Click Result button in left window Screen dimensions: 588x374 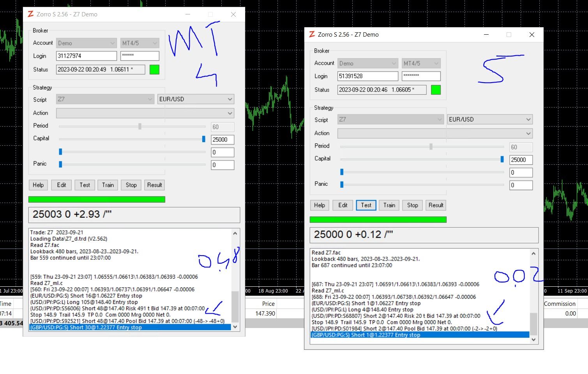pos(154,185)
